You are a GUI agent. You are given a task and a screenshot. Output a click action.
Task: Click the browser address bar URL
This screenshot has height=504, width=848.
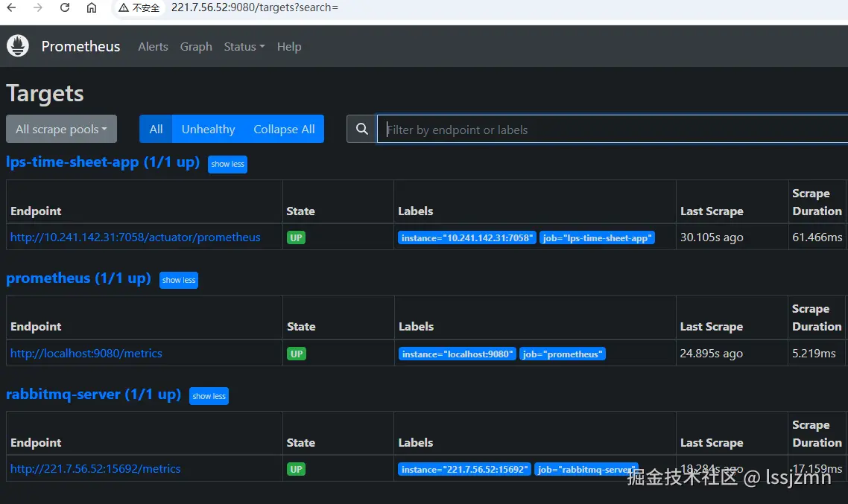point(254,7)
